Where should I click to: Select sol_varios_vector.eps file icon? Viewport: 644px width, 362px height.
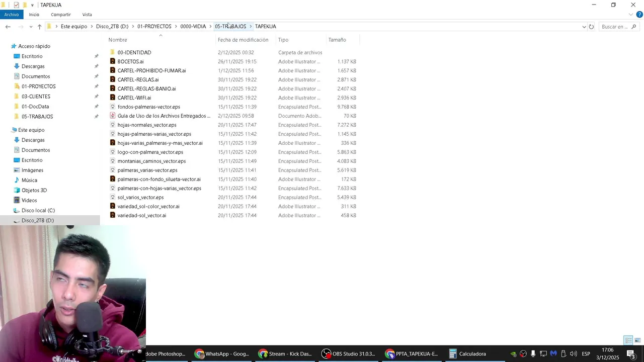[113, 197]
